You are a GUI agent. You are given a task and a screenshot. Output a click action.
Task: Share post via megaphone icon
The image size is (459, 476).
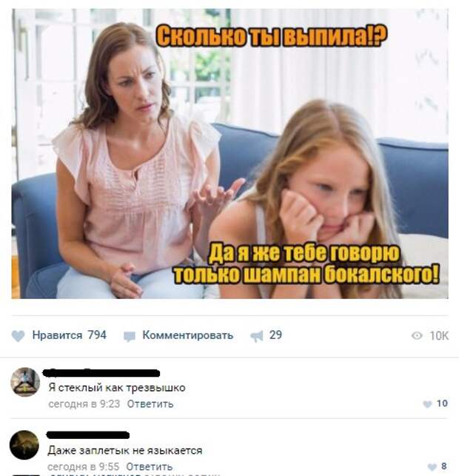[x=257, y=336]
